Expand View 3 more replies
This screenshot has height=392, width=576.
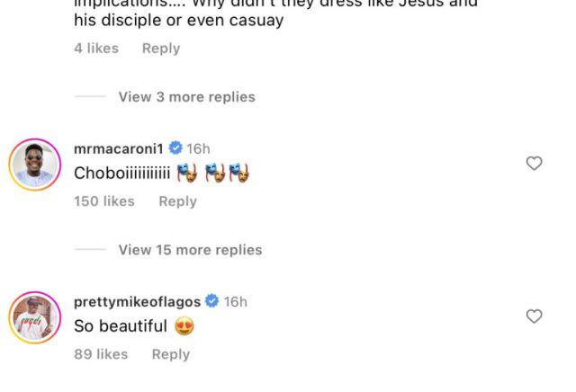(186, 97)
